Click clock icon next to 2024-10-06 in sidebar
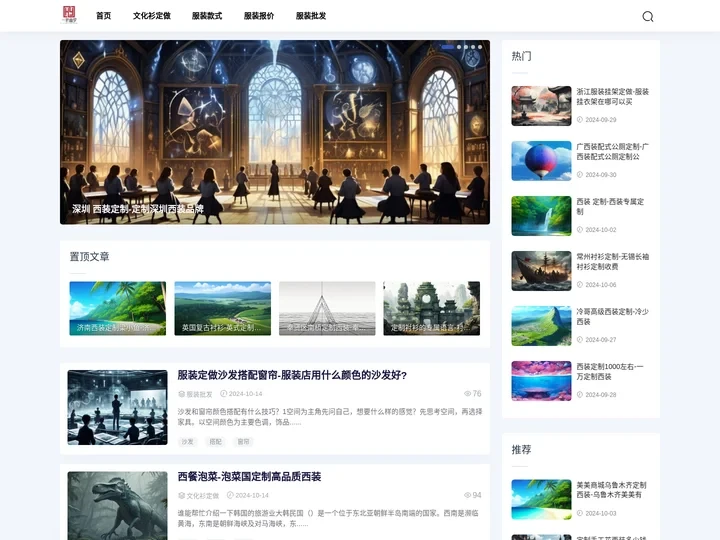 coord(579,285)
